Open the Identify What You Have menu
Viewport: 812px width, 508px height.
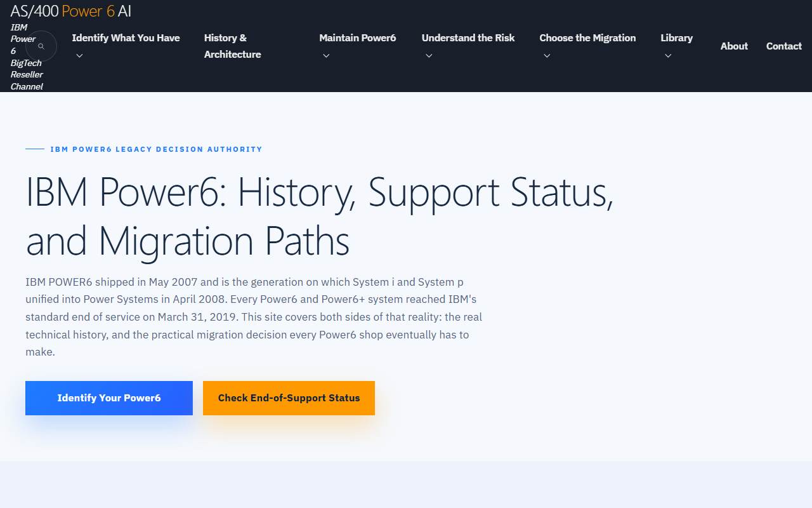(x=126, y=38)
